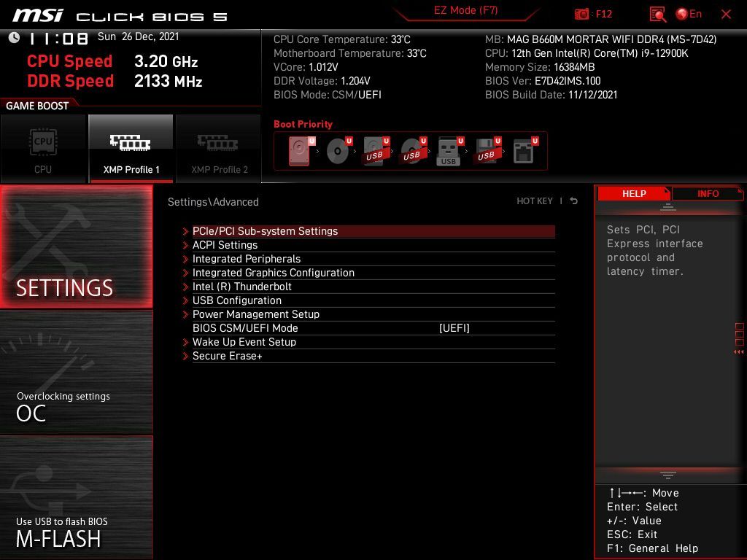Click the screenshot camera F12 icon
Screen dimensions: 747x560
coord(582,14)
